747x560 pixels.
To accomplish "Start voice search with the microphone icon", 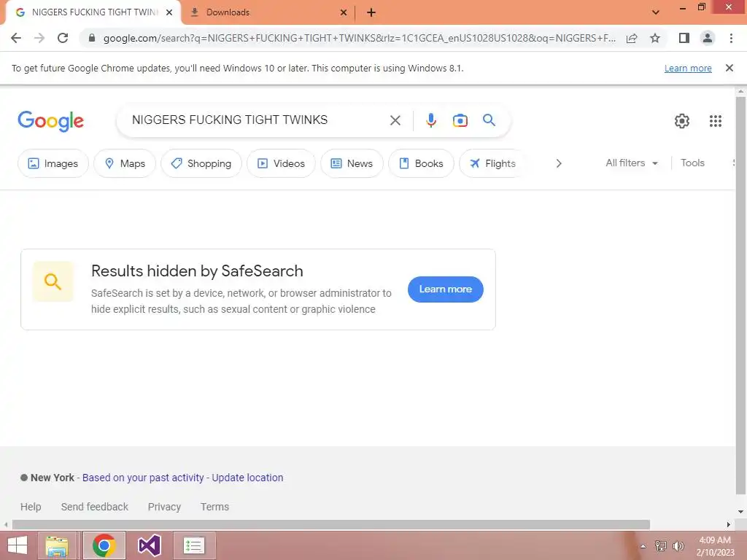I will (430, 120).
